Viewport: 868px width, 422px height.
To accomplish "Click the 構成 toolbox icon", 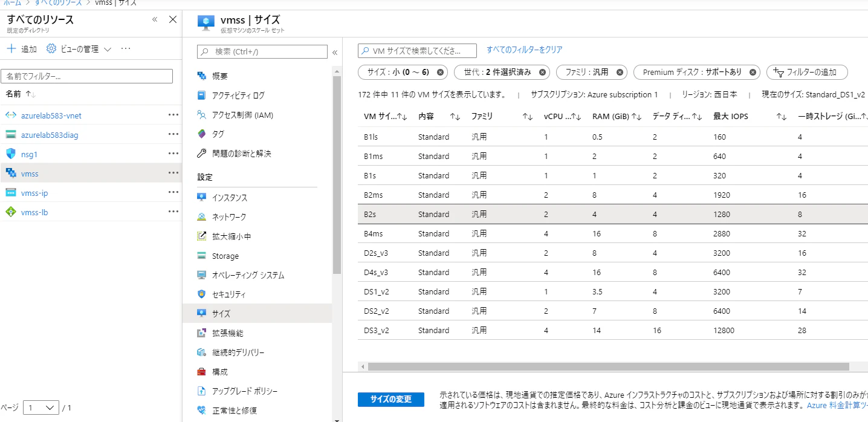I will tap(202, 372).
